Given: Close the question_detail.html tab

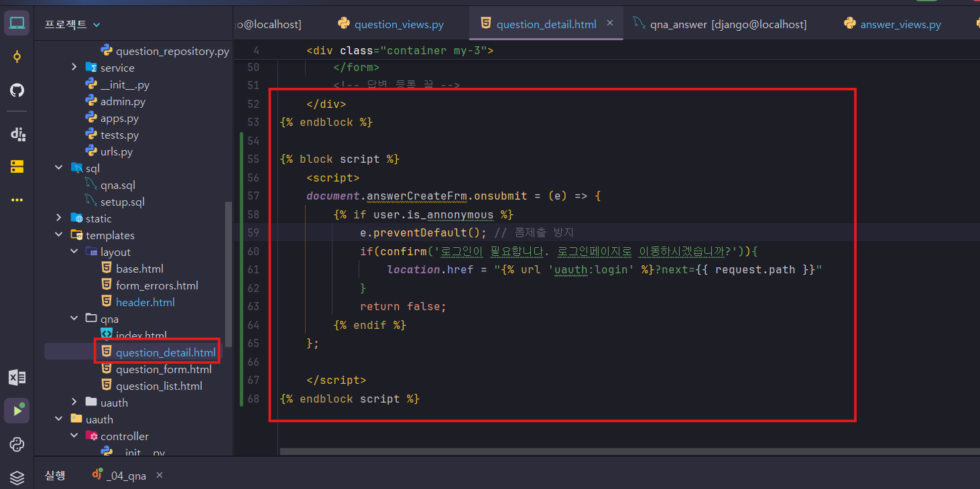Looking at the screenshot, I should (610, 23).
